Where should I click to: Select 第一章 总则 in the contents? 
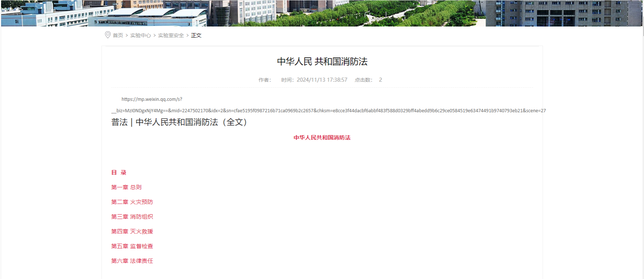tap(126, 187)
